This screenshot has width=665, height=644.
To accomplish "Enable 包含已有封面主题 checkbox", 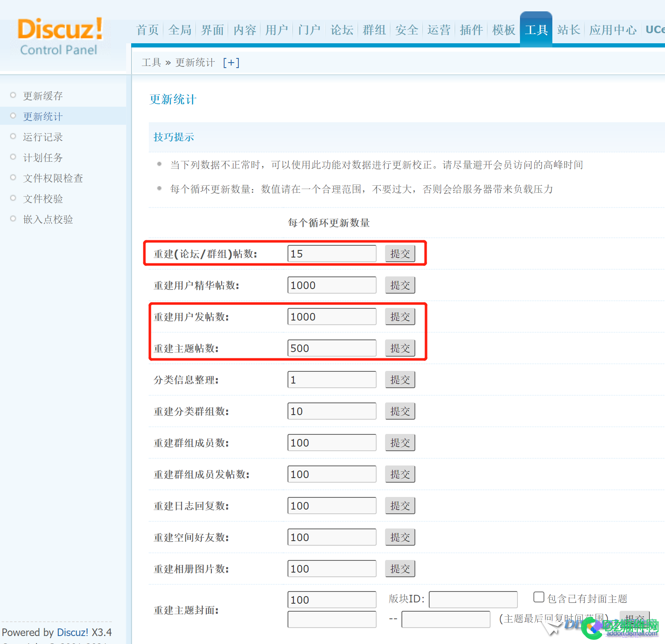I will [538, 597].
